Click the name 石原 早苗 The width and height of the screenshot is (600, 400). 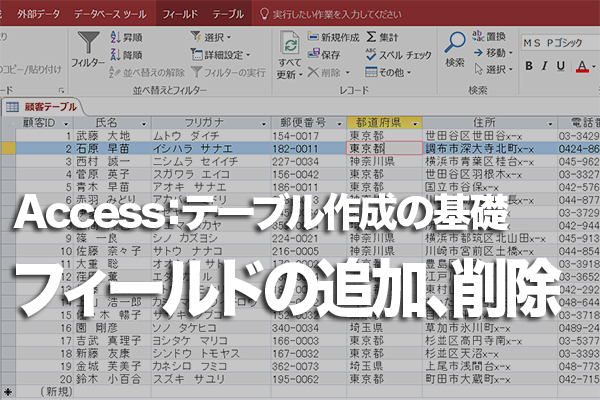(103, 149)
